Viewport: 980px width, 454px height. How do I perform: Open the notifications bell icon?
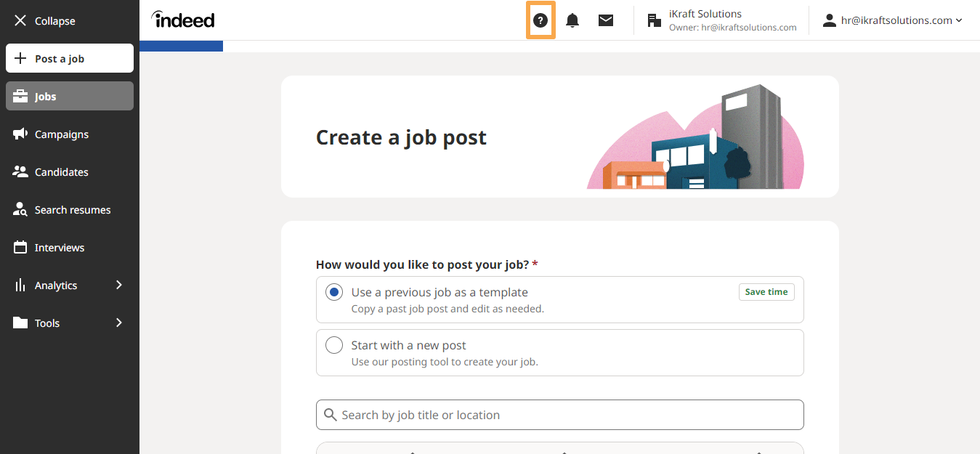[x=572, y=20]
